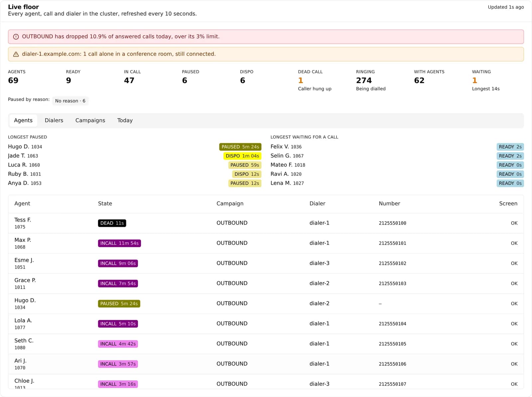Viewport: 532px width, 397px height.
Task: Click the Number column header
Action: point(389,204)
